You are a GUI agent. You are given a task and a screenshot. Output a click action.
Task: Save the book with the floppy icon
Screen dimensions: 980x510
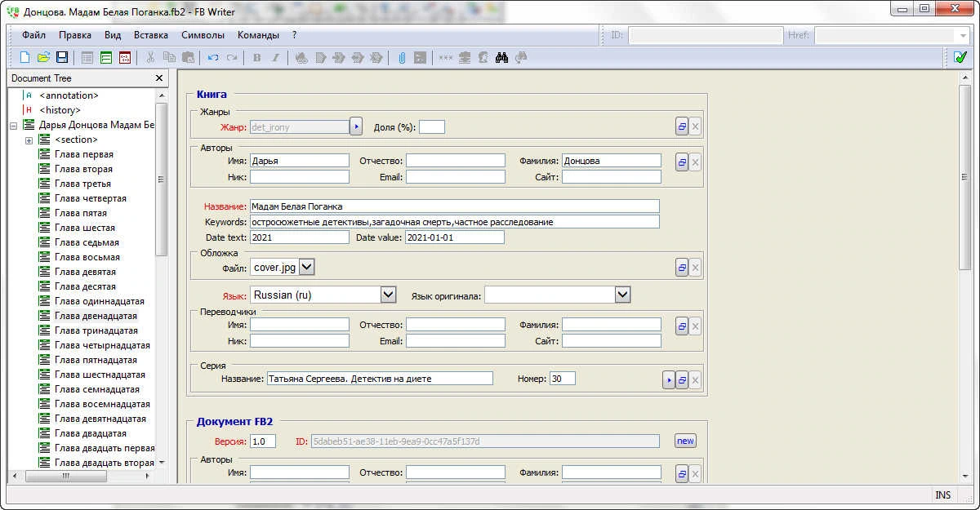click(x=62, y=58)
